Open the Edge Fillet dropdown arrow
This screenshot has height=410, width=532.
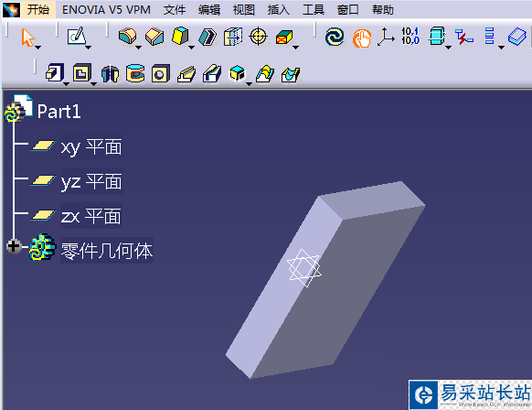138,48
